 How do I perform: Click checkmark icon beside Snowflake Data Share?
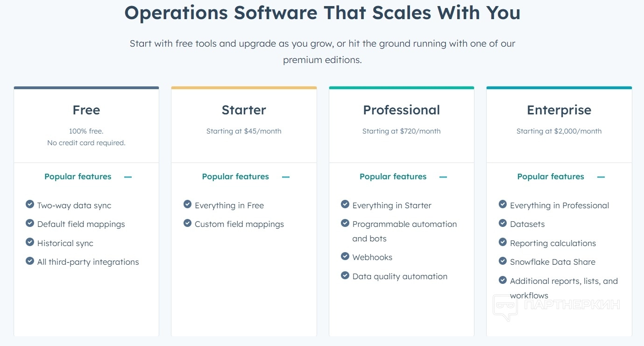click(502, 261)
